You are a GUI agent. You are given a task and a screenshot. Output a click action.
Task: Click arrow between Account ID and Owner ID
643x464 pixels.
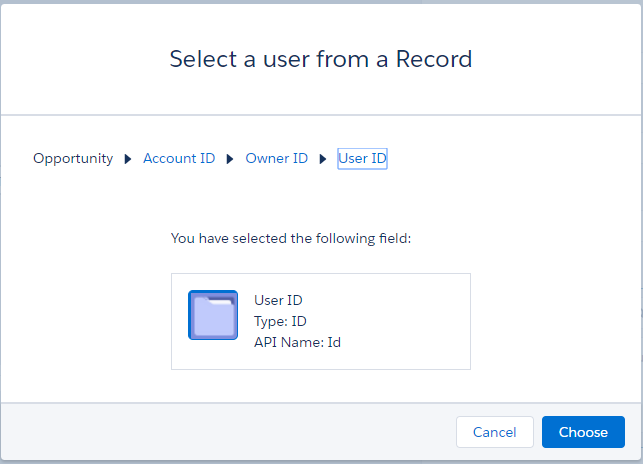[x=230, y=159]
